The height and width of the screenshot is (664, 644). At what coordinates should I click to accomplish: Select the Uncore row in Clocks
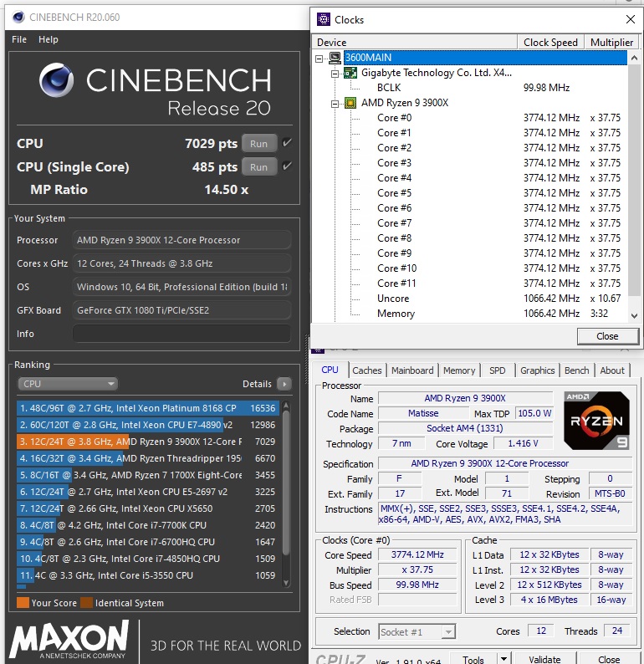(487, 299)
